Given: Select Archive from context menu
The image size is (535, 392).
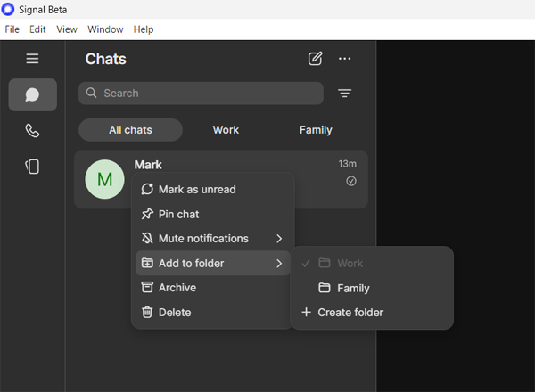Looking at the screenshot, I should (177, 288).
